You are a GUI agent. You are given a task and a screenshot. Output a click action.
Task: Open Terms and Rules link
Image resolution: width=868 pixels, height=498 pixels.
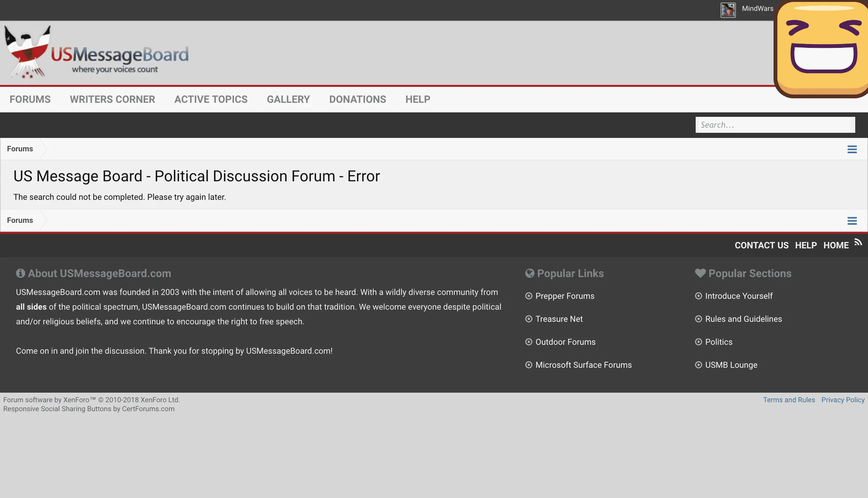pos(789,400)
